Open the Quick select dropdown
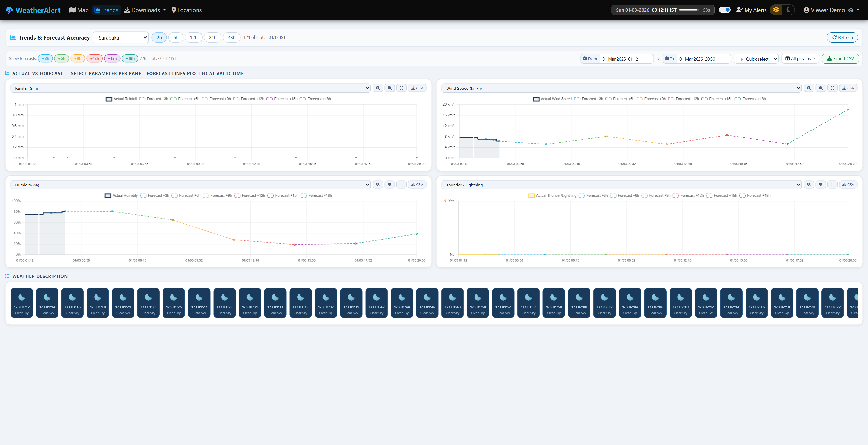This screenshot has width=868, height=445. [756, 59]
